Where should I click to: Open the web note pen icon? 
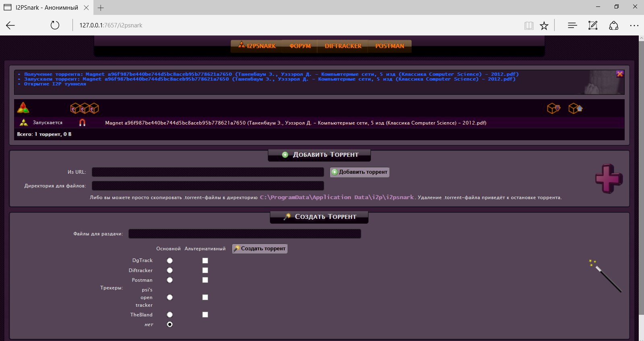[593, 25]
